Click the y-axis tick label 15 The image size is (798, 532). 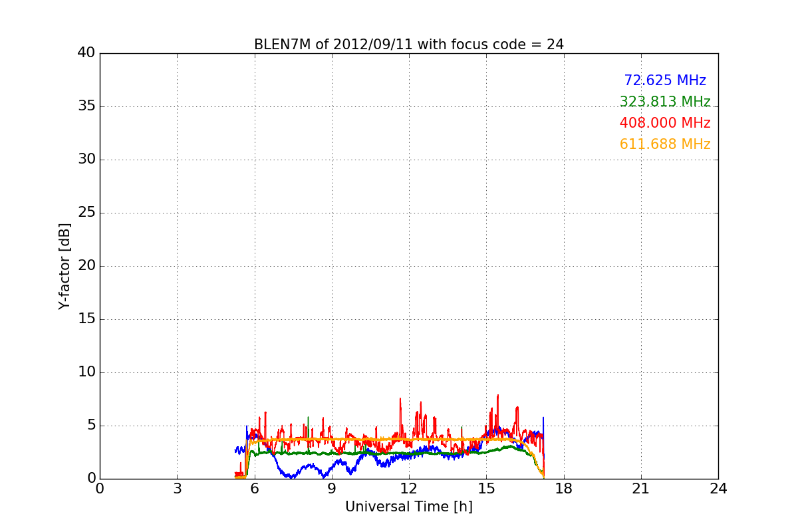coord(86,319)
